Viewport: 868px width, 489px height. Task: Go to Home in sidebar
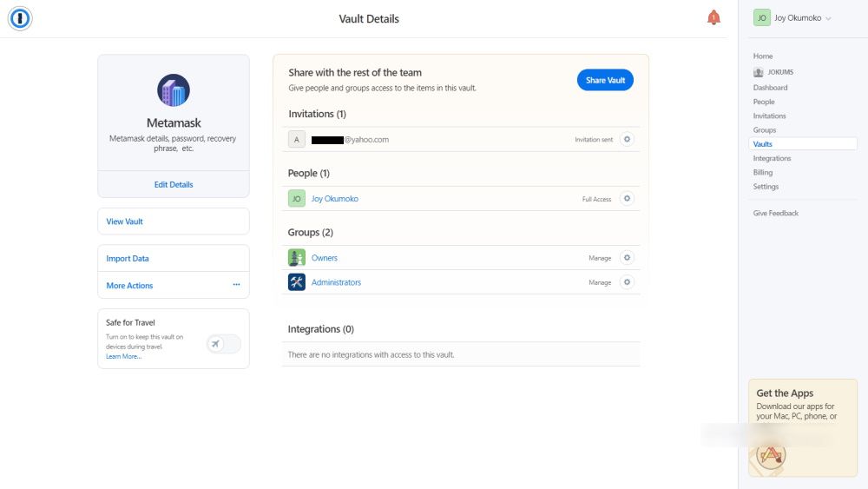[763, 56]
